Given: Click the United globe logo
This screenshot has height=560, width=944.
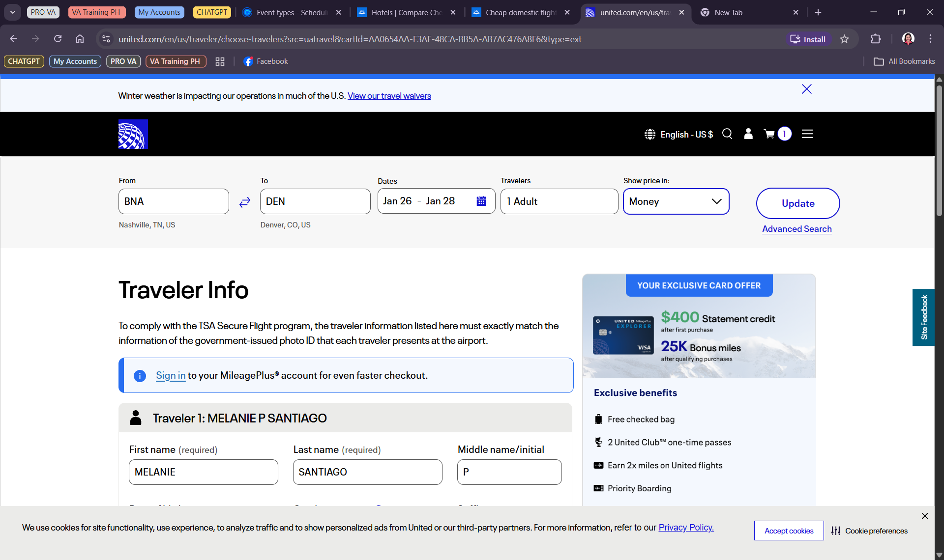Looking at the screenshot, I should 133,134.
